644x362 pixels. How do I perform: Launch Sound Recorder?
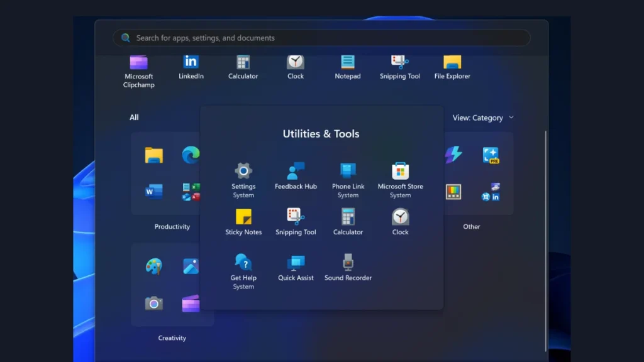tap(348, 268)
